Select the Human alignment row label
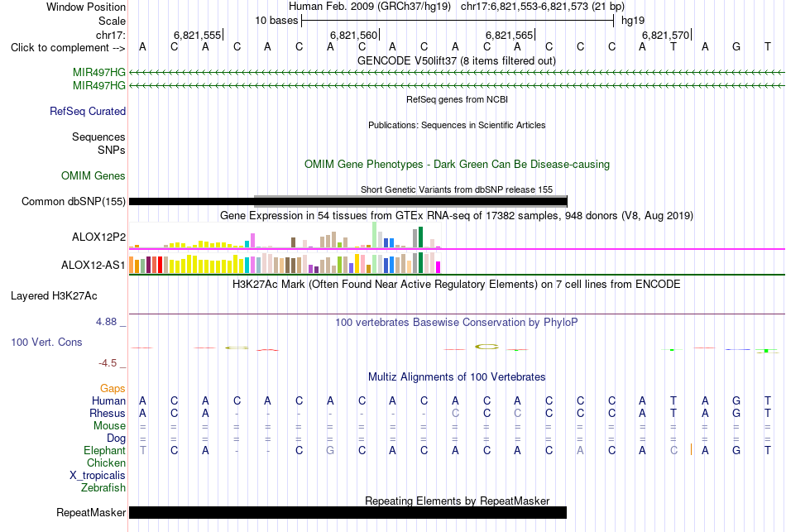786x532 pixels. (x=108, y=400)
